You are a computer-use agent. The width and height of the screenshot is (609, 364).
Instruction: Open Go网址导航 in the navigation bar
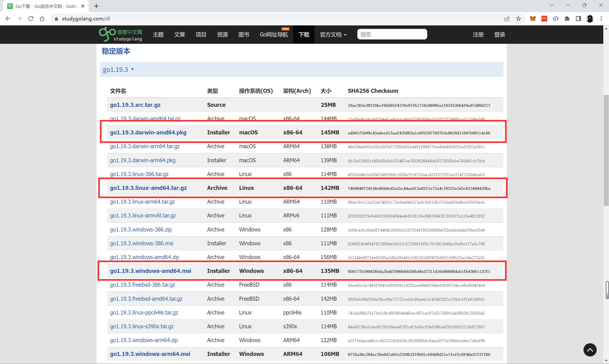[x=274, y=34]
